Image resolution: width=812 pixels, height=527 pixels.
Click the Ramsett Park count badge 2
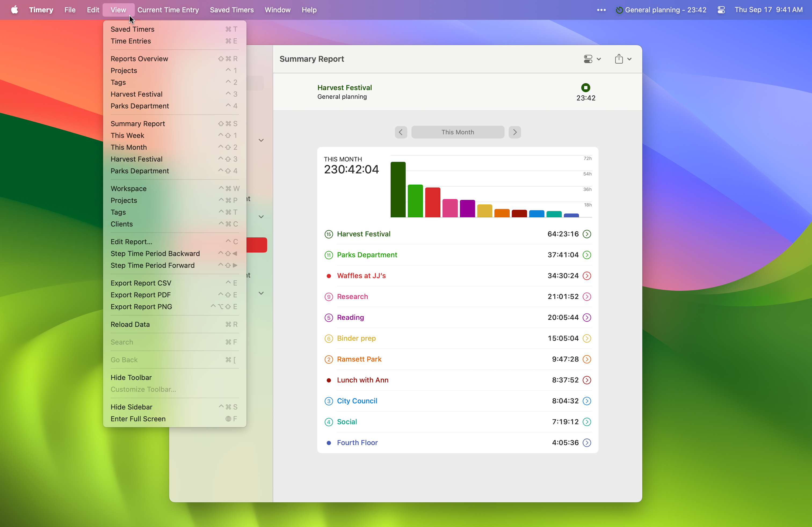pyautogui.click(x=329, y=359)
